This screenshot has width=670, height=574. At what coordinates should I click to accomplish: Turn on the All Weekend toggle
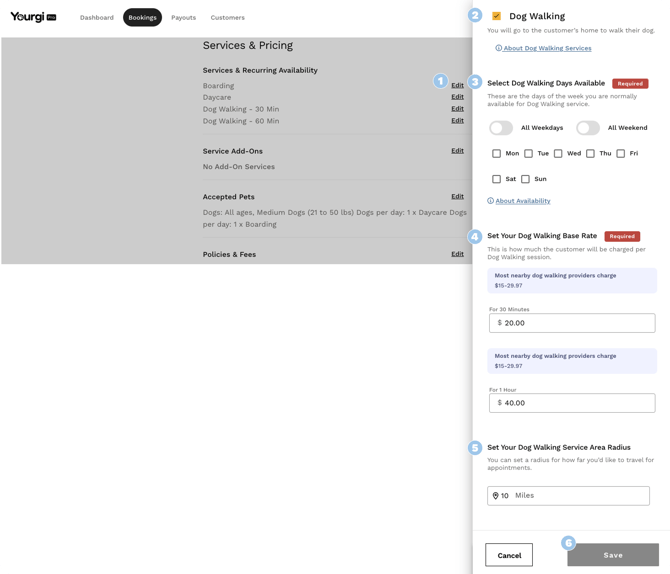tap(588, 128)
